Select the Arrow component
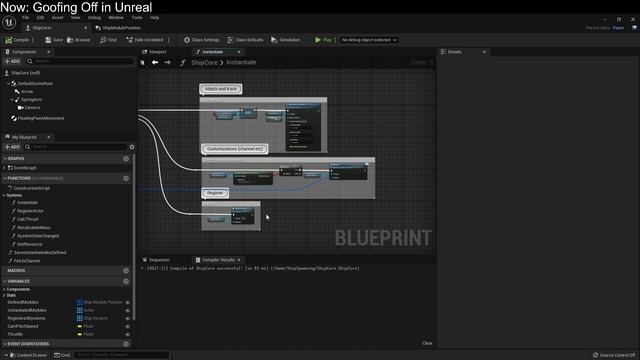This screenshot has width=640, height=360. pos(27,91)
